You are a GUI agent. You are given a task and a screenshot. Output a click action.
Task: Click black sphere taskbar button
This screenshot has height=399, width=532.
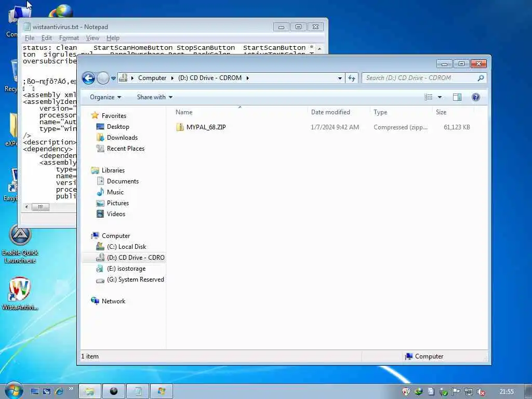click(114, 392)
